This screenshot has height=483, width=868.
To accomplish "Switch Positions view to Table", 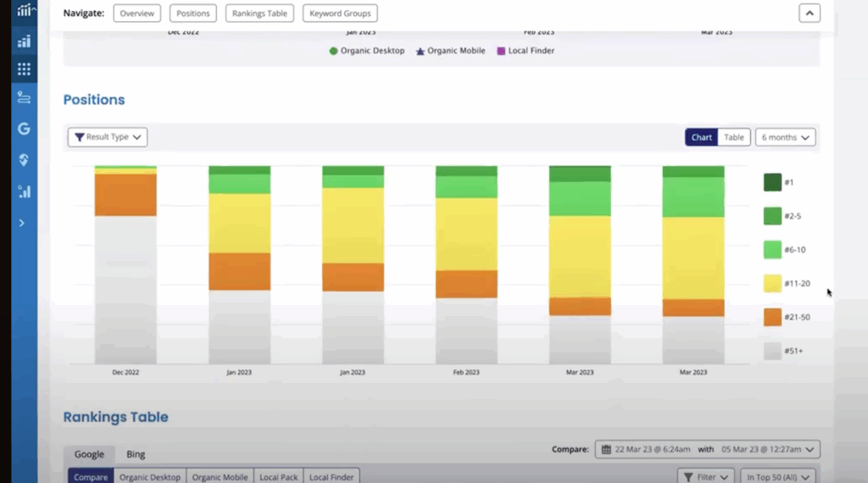I will (733, 137).
